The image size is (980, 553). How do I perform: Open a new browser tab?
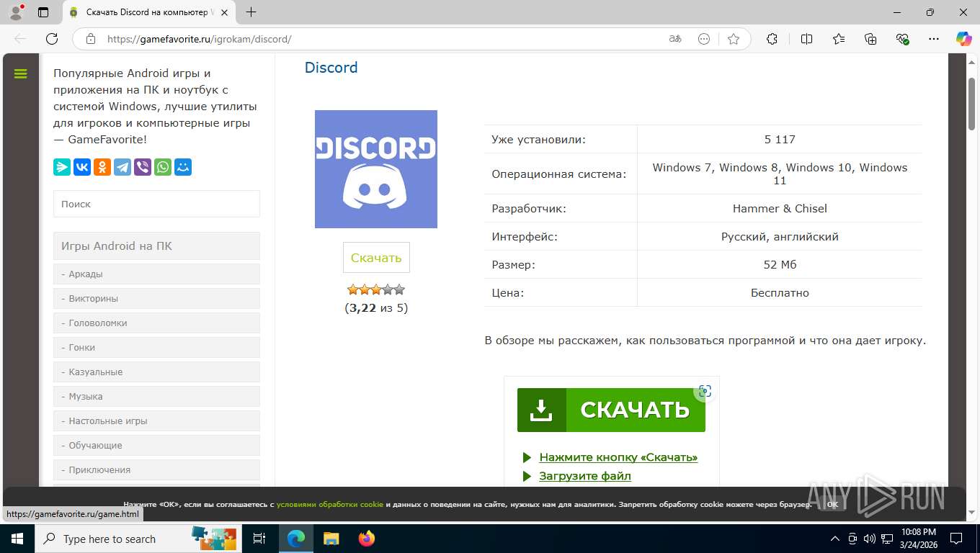point(251,12)
